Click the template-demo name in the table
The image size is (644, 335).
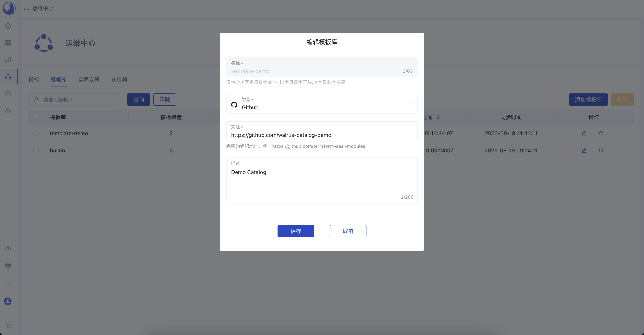click(69, 133)
